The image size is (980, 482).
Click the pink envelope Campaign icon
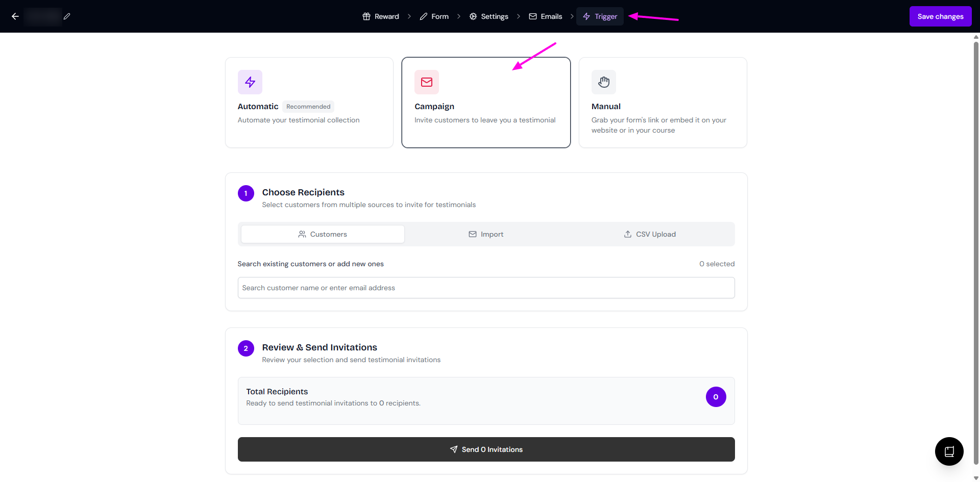point(426,82)
